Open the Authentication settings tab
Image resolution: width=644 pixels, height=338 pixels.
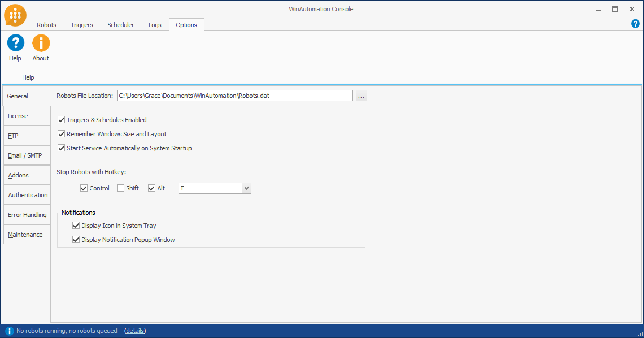coord(27,194)
